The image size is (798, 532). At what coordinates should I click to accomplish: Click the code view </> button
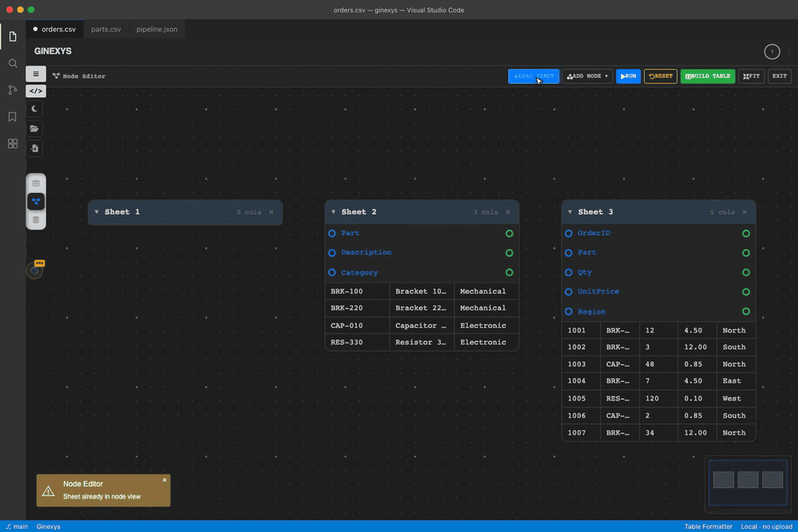36,91
